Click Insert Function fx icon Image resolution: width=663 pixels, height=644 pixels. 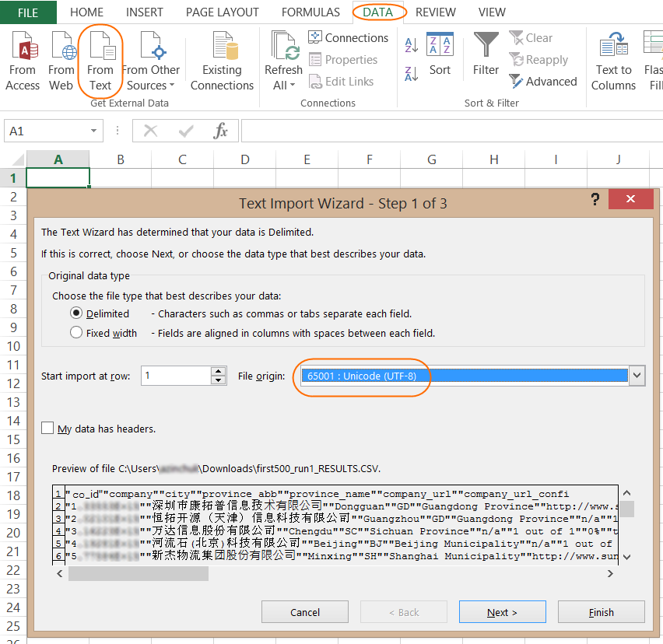coord(221,131)
